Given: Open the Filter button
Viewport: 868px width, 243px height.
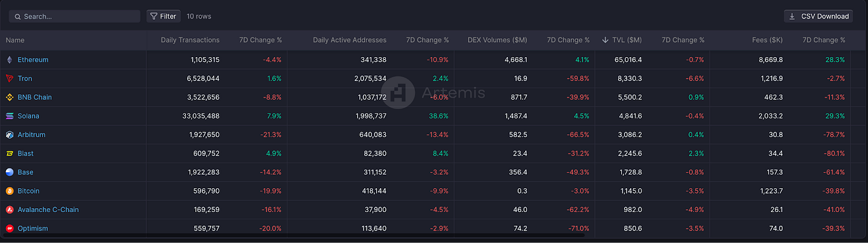Looking at the screenshot, I should (163, 16).
